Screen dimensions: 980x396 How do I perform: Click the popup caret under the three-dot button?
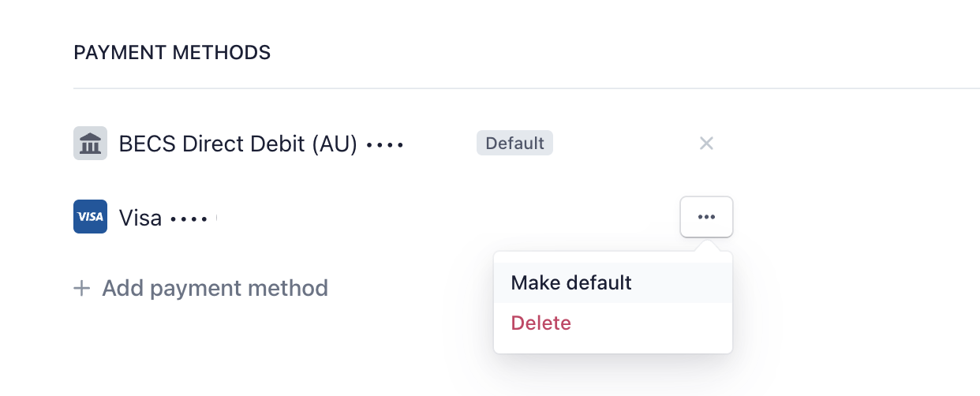(706, 245)
